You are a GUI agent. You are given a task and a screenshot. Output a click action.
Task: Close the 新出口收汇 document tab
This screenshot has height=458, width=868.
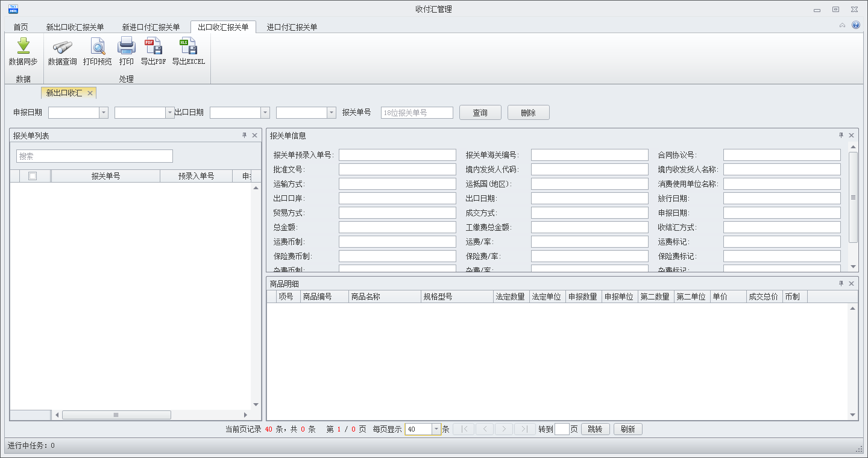tap(90, 93)
